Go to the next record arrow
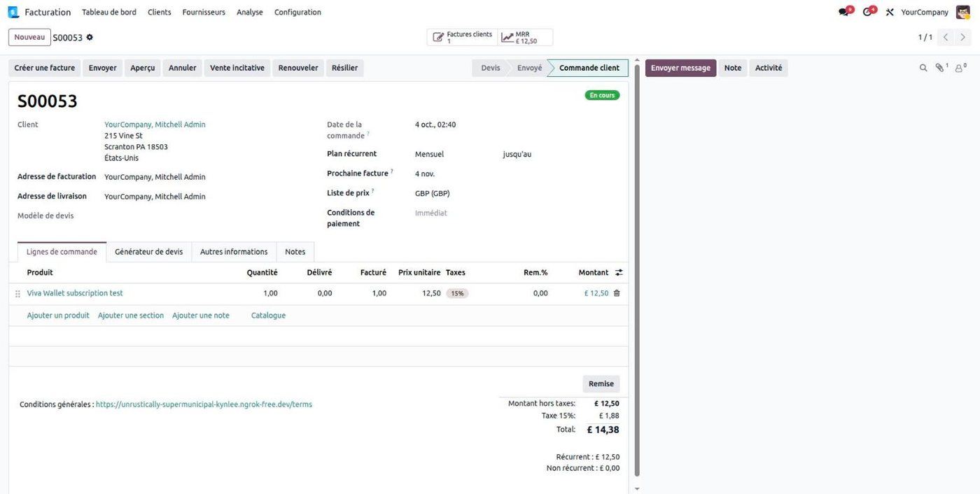This screenshot has width=980, height=494. (x=963, y=37)
